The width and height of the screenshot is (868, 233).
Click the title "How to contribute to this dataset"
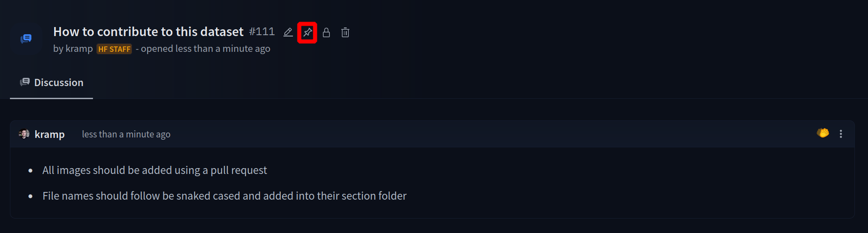pyautogui.click(x=148, y=32)
